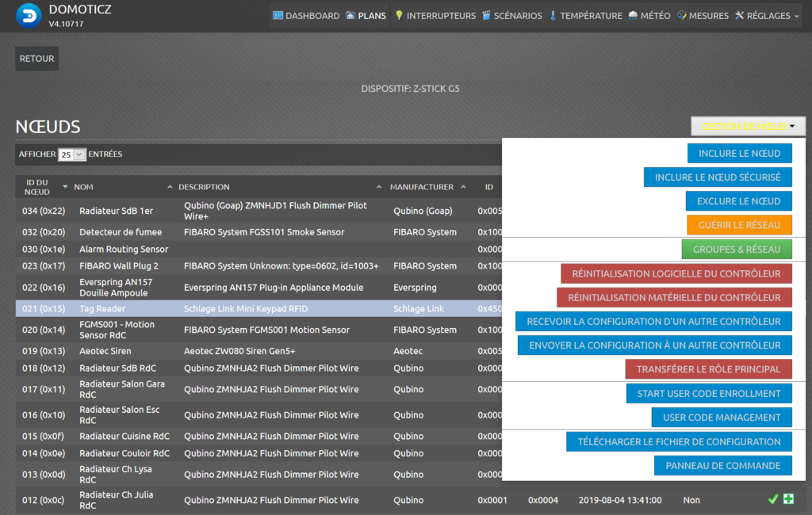Select Inclure le nœud sécurisé
The height and width of the screenshot is (515, 812).
(718, 177)
